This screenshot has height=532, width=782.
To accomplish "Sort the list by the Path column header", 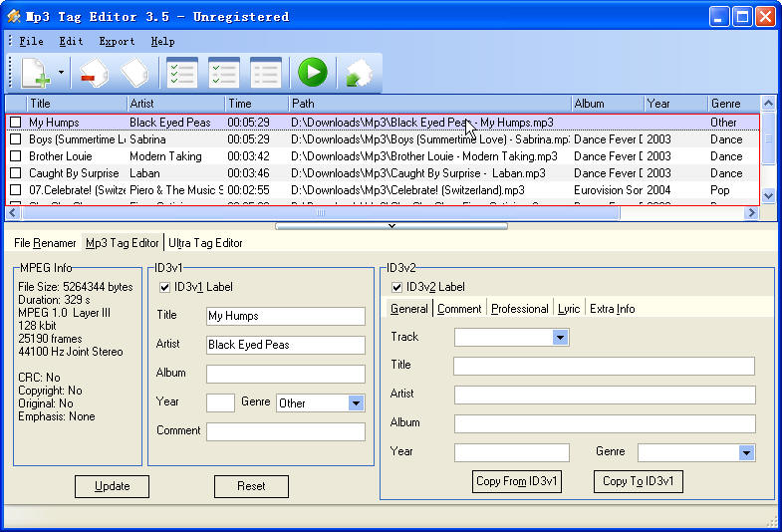I will click(x=430, y=104).
